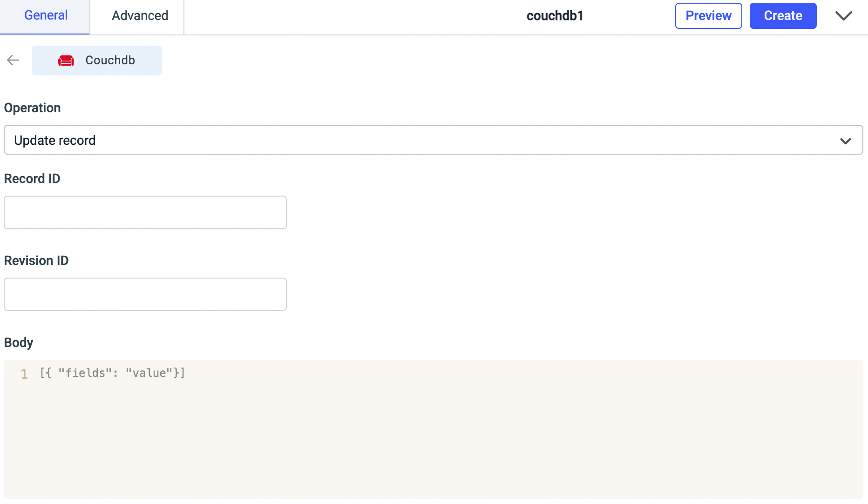The image size is (868, 504).
Task: Click line number 1 in Body gutter
Action: pos(24,374)
